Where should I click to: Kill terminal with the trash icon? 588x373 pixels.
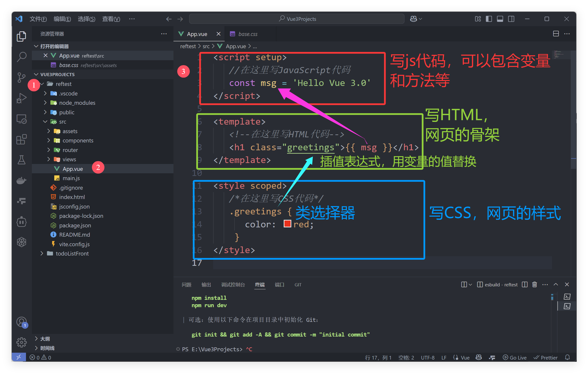click(535, 284)
